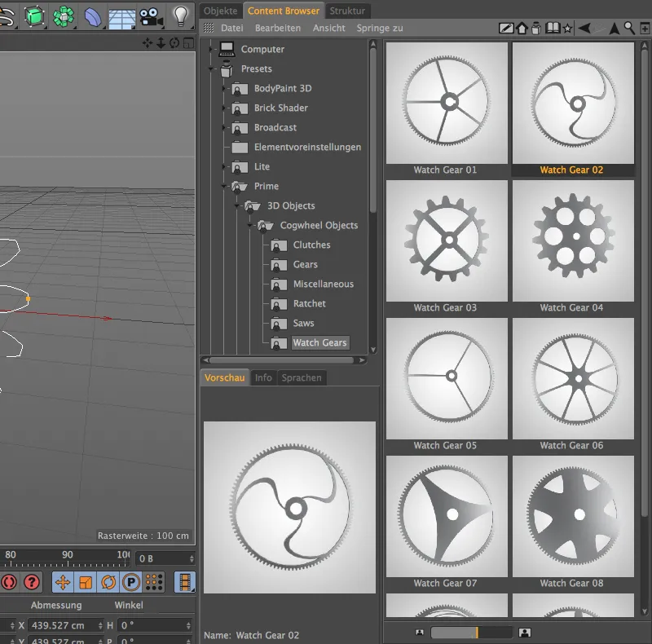The width and height of the screenshot is (652, 644).
Task: Open the floor and environment objects icon
Action: tap(121, 18)
